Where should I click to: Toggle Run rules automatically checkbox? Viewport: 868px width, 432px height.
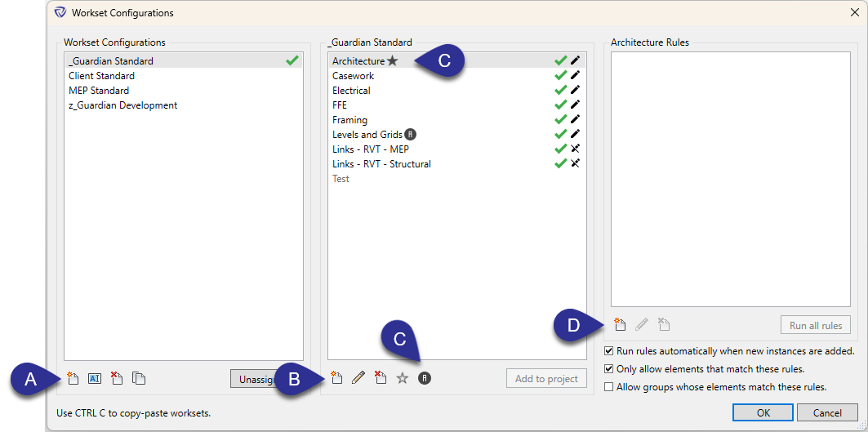coord(609,351)
